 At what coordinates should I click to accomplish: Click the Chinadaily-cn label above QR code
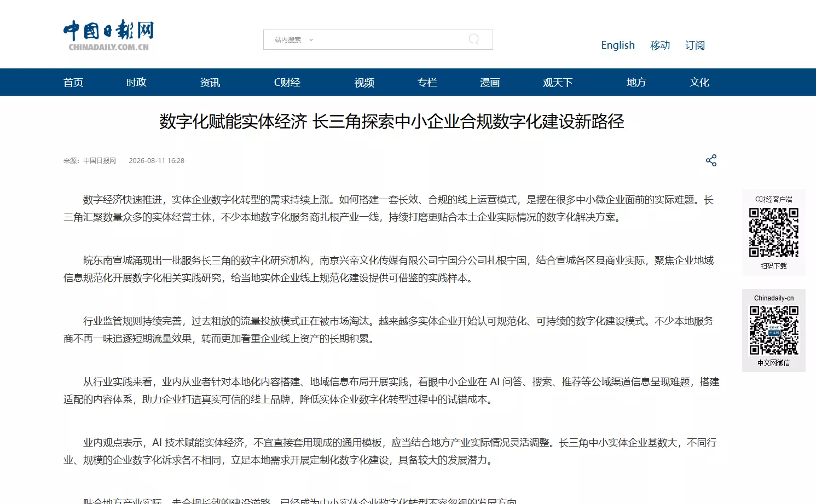[x=774, y=298]
